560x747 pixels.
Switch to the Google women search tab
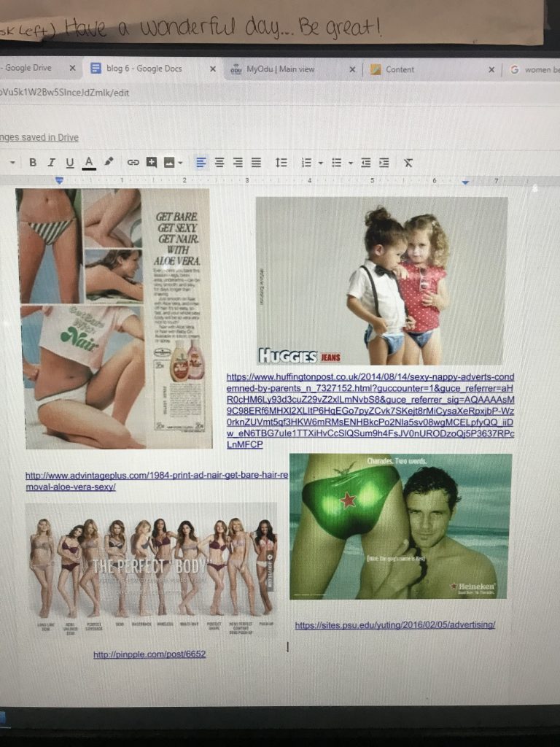coord(534,69)
